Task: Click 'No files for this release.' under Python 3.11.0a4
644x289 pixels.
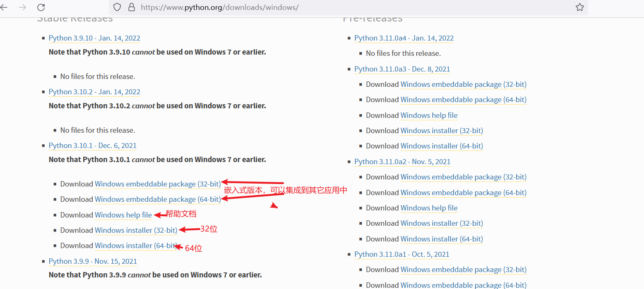Action: [x=404, y=53]
